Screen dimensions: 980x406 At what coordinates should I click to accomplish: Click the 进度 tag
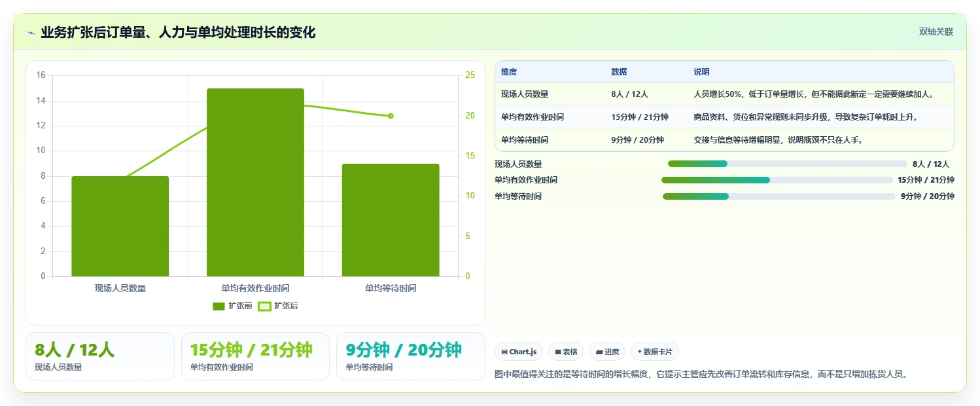(x=607, y=352)
